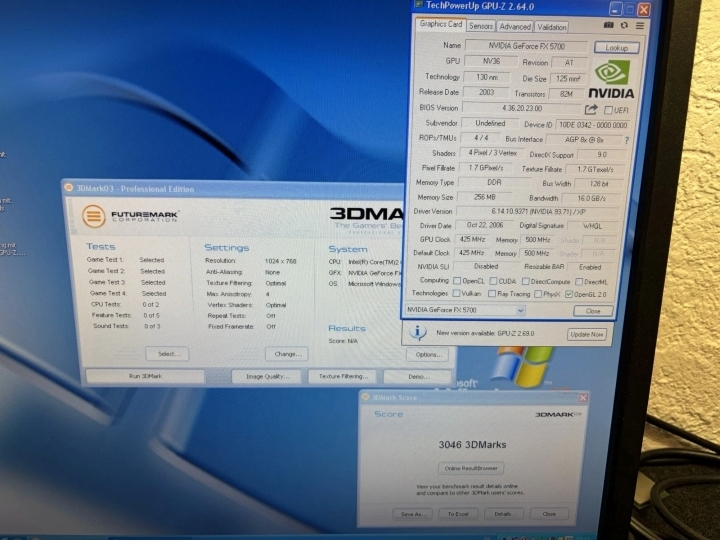Viewport: 720px width, 540px height.
Task: Click the Save As... button in score window
Action: coord(412,514)
